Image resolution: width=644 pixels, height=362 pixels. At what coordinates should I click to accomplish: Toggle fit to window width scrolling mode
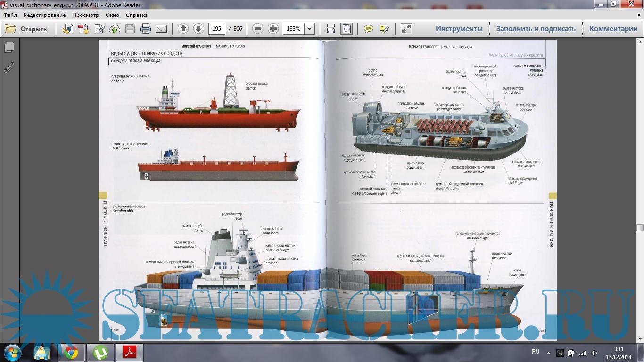tap(331, 29)
